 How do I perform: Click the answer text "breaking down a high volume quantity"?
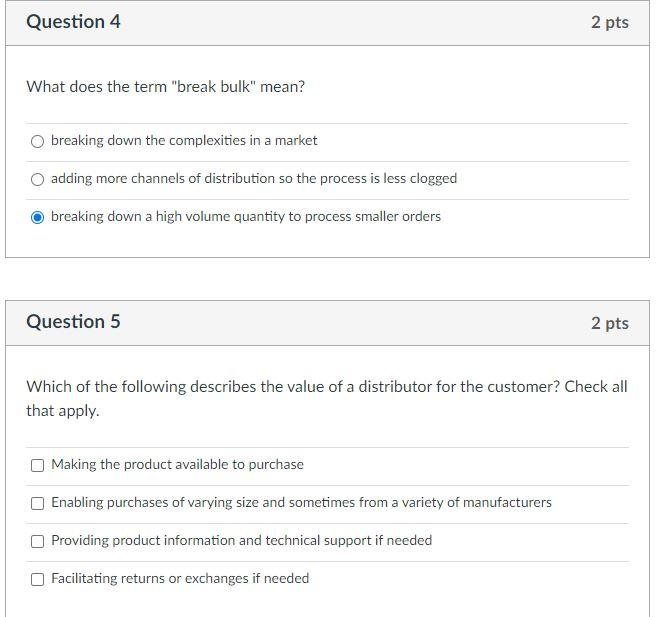[246, 217]
